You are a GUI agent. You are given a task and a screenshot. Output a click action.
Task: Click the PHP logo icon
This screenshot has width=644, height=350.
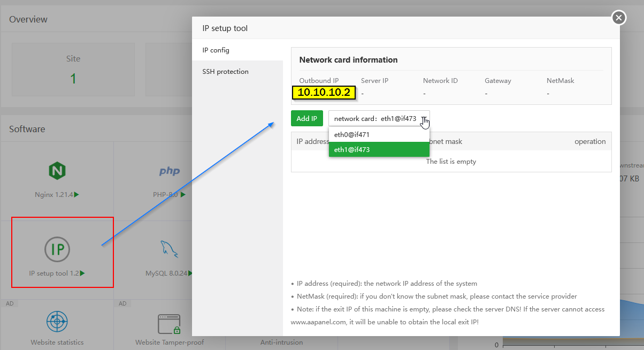(170, 171)
